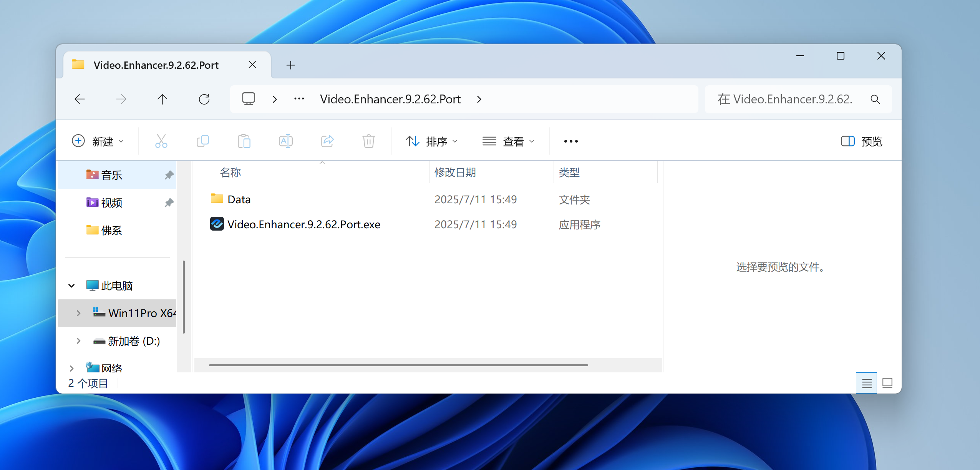Screen dimensions: 980x470
Task: Toggle the 预览 preview pane
Action: click(861, 141)
